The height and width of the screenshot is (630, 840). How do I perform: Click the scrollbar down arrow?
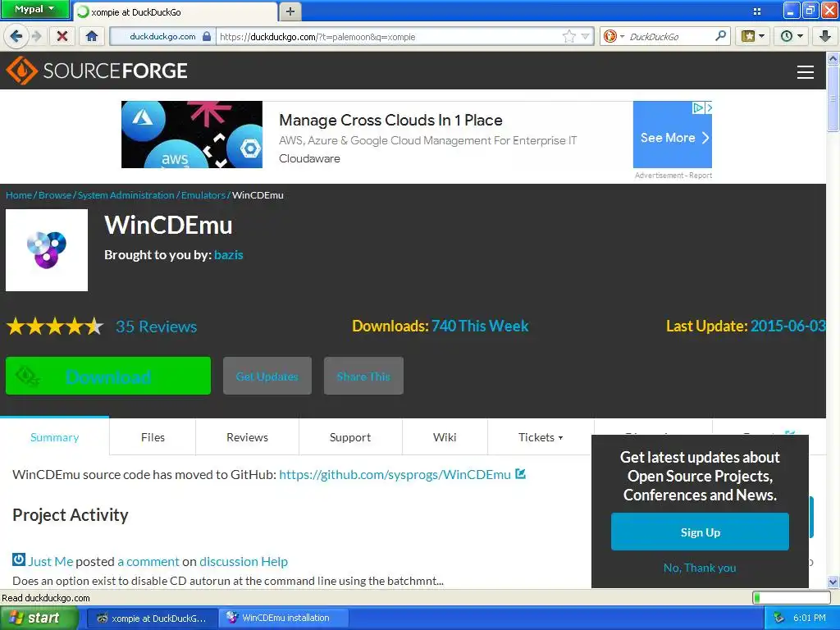(x=833, y=582)
